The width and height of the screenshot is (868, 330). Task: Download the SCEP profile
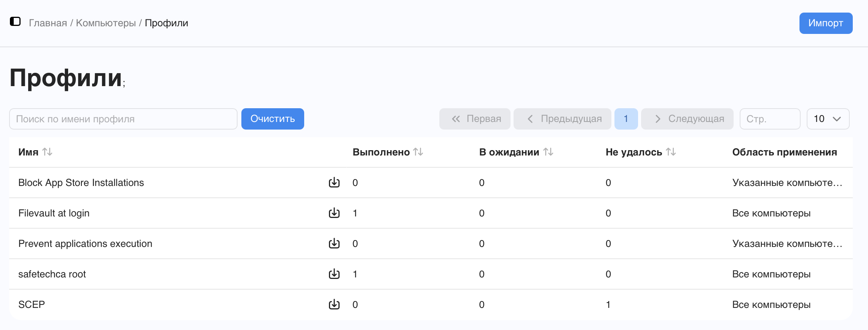click(x=334, y=304)
